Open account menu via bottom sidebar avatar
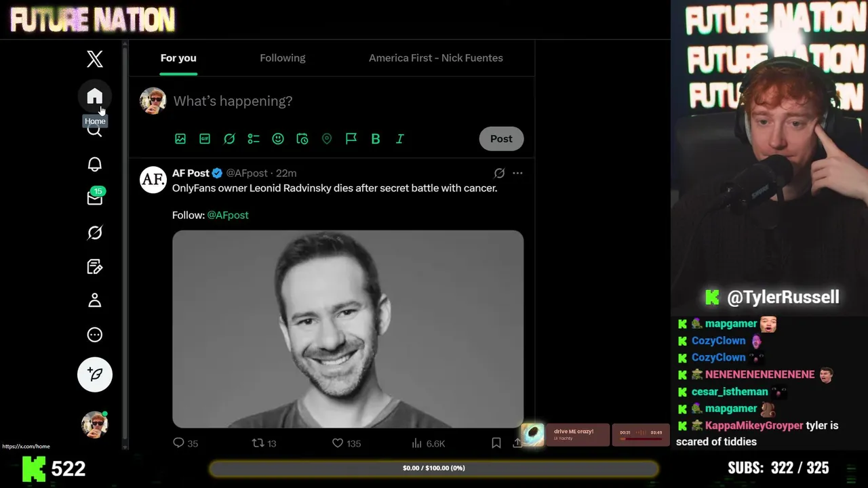Viewport: 868px width, 488px height. click(95, 424)
